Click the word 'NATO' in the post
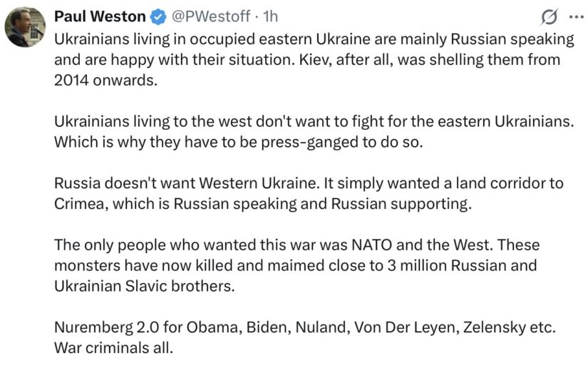Image resolution: width=588 pixels, height=368 pixels. [371, 245]
